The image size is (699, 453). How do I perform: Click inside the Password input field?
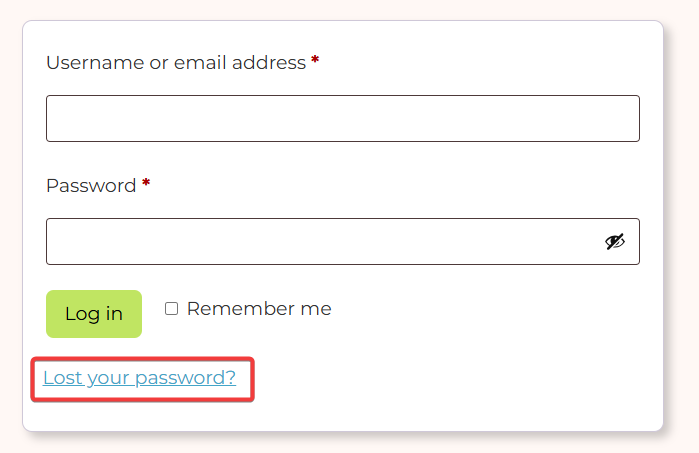coord(322,241)
